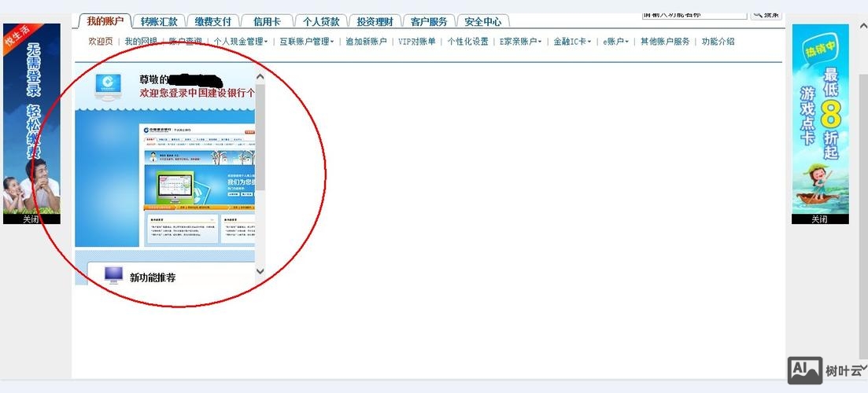Switch to the 客户服务 tab
The width and height of the screenshot is (868, 393).
[x=428, y=21]
